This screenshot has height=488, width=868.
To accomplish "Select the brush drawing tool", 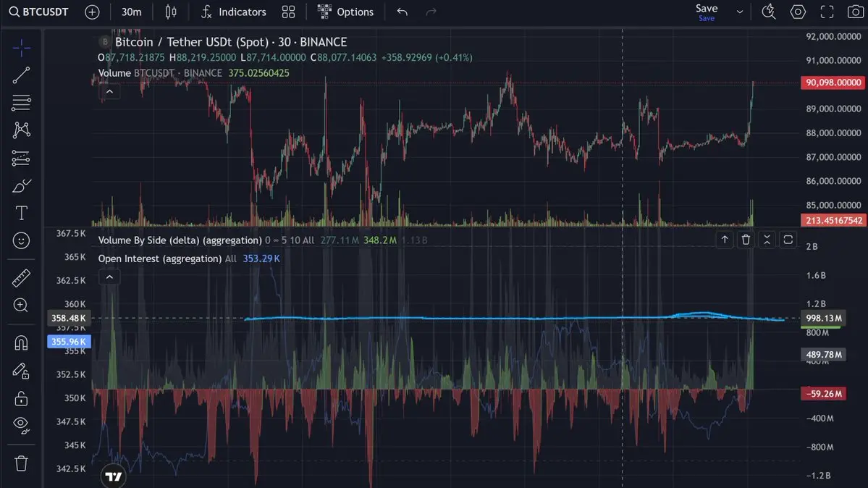I will point(21,185).
